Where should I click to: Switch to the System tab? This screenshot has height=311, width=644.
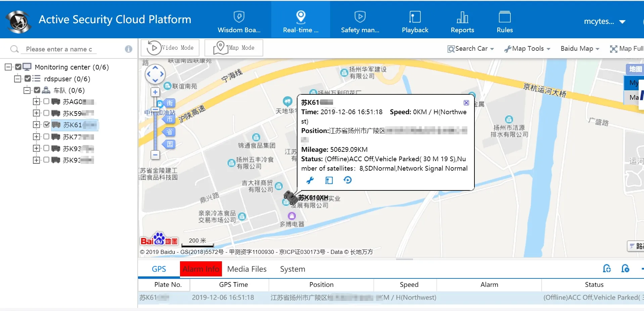[292, 269]
